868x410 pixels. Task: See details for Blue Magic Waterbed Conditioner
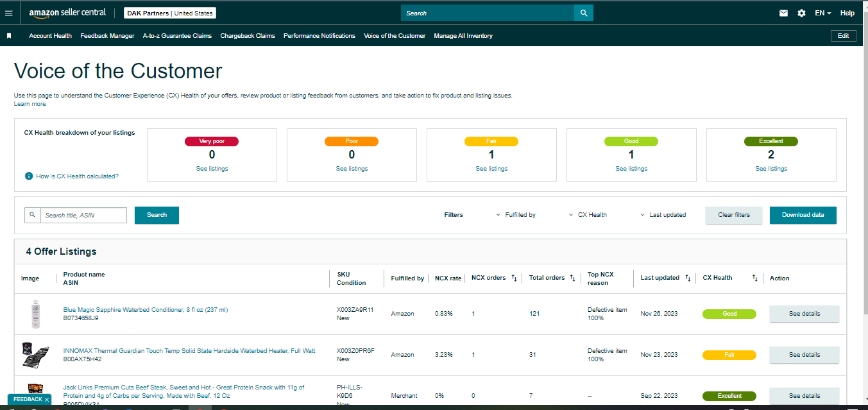tap(804, 314)
